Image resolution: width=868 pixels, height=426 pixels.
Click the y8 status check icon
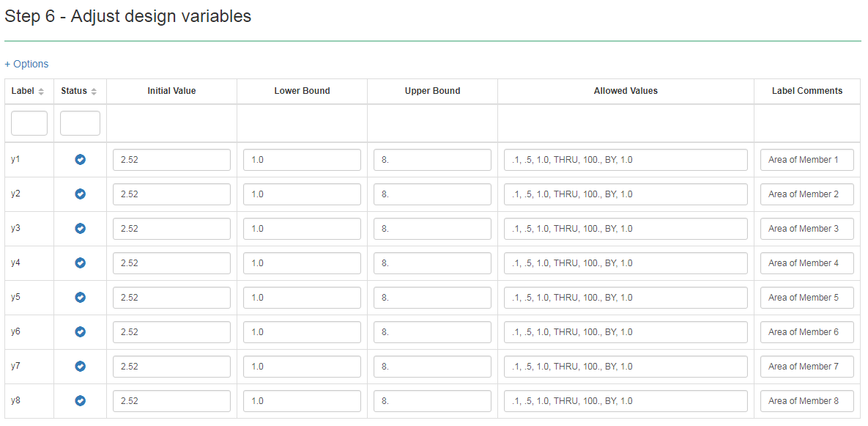81,400
